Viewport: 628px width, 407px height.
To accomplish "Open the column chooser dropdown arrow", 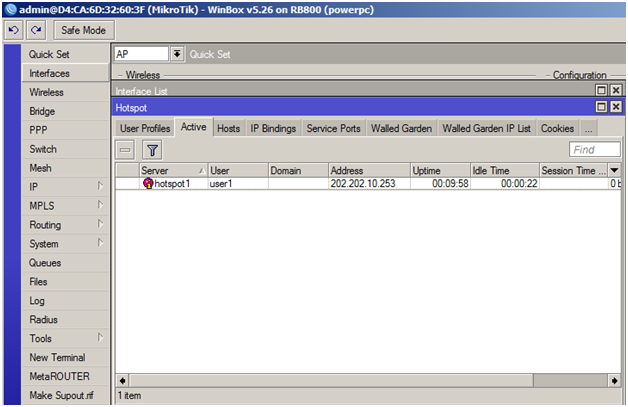I will point(614,171).
